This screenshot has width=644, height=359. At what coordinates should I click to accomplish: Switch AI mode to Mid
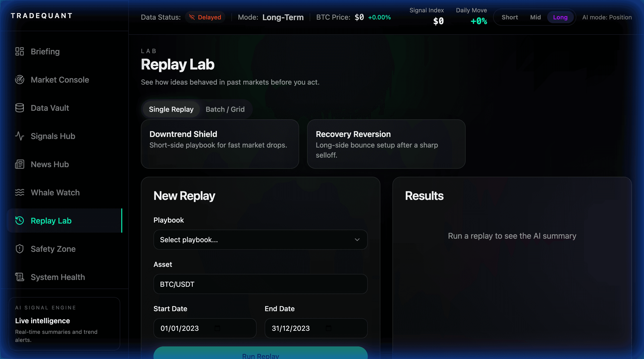(x=535, y=17)
